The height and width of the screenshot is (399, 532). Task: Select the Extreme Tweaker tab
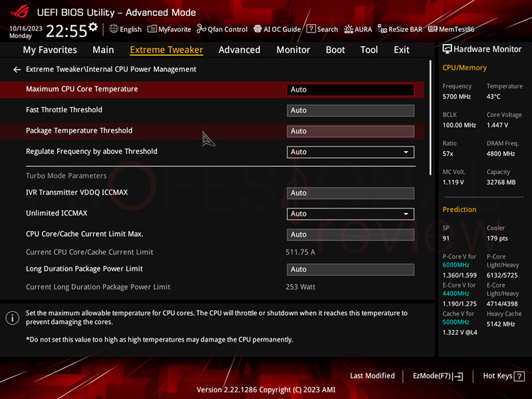(x=167, y=50)
